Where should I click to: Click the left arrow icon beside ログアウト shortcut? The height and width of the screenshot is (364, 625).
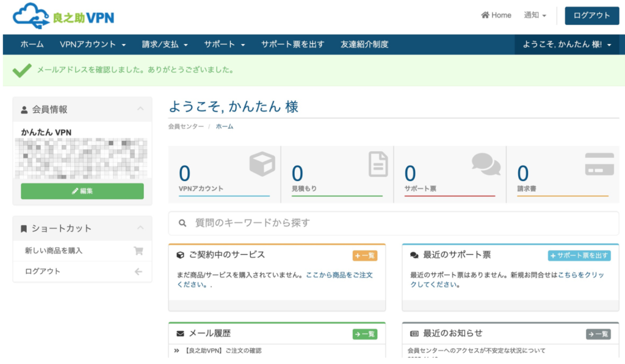pos(139,271)
